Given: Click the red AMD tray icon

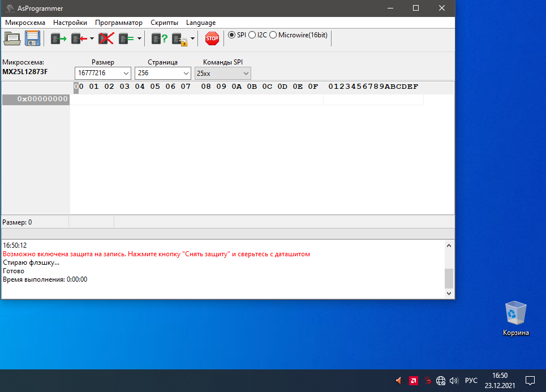Looking at the screenshot, I should [414, 381].
